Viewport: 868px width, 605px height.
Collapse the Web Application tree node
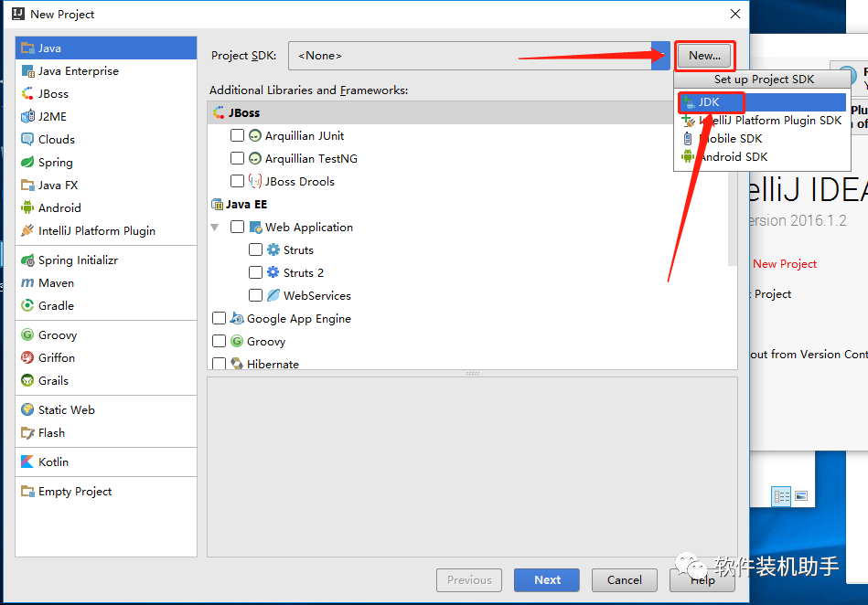click(215, 228)
